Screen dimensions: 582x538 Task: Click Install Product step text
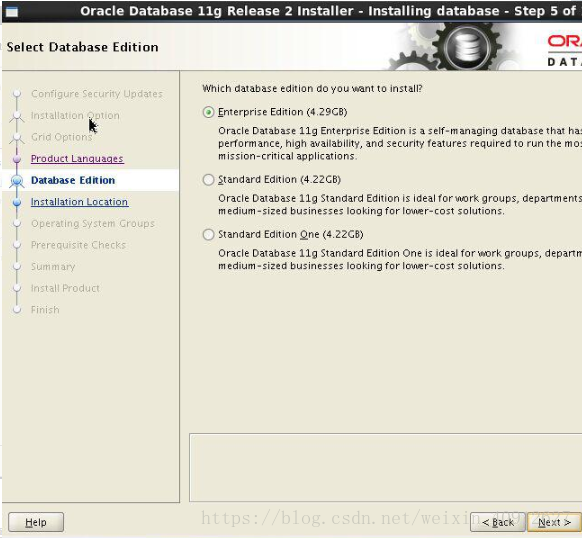[x=65, y=288]
